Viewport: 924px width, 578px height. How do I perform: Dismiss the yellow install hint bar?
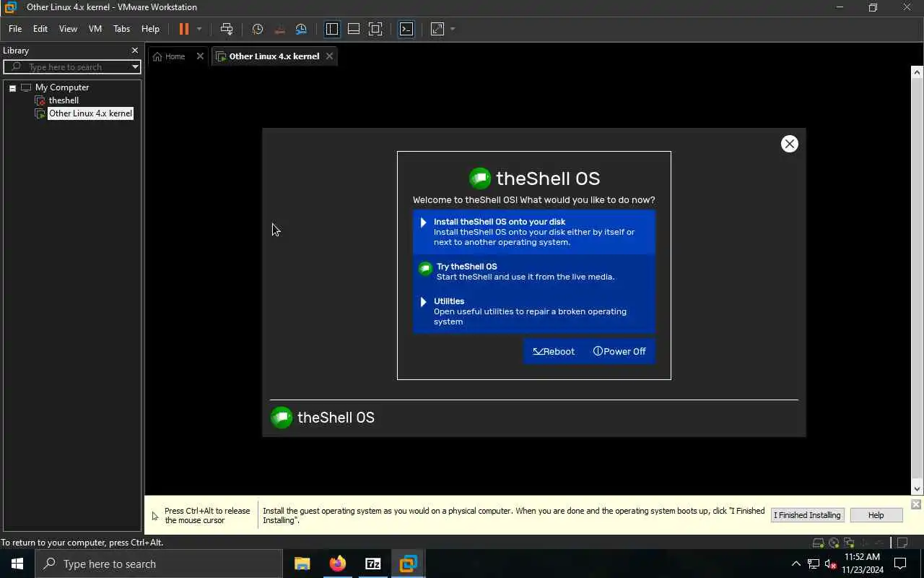[916, 504]
